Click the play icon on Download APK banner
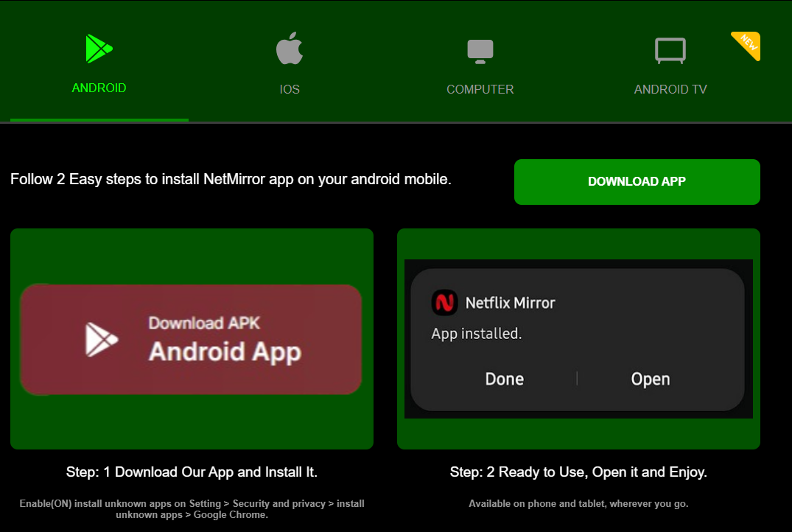The width and height of the screenshot is (792, 532). coord(101,339)
